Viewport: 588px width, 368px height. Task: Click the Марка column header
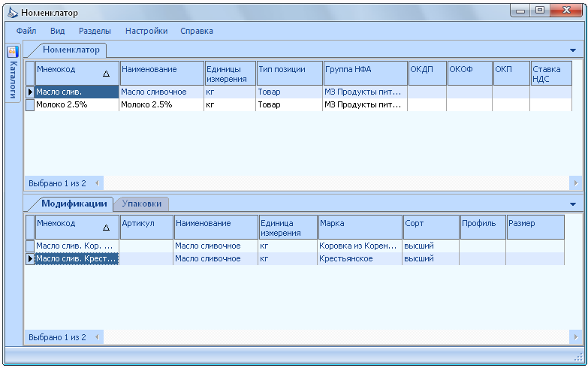360,227
